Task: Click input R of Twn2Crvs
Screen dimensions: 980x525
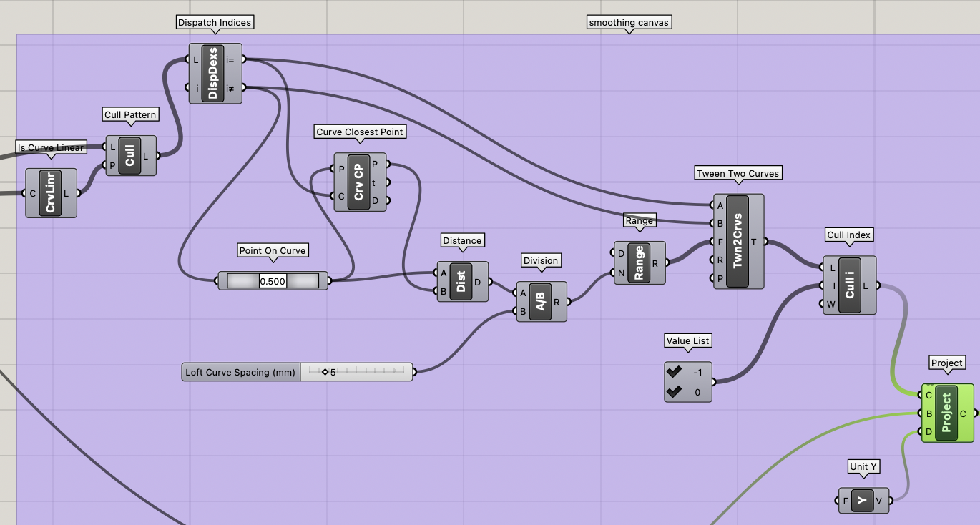Action: [720, 260]
